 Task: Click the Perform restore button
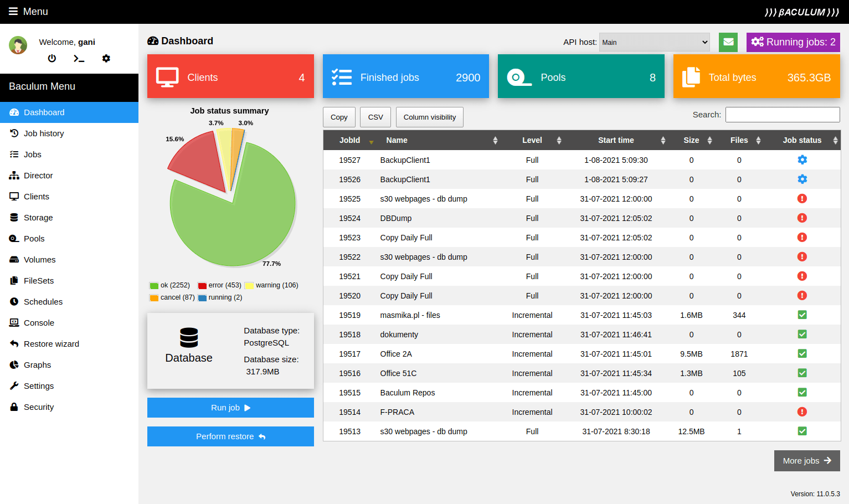point(230,436)
